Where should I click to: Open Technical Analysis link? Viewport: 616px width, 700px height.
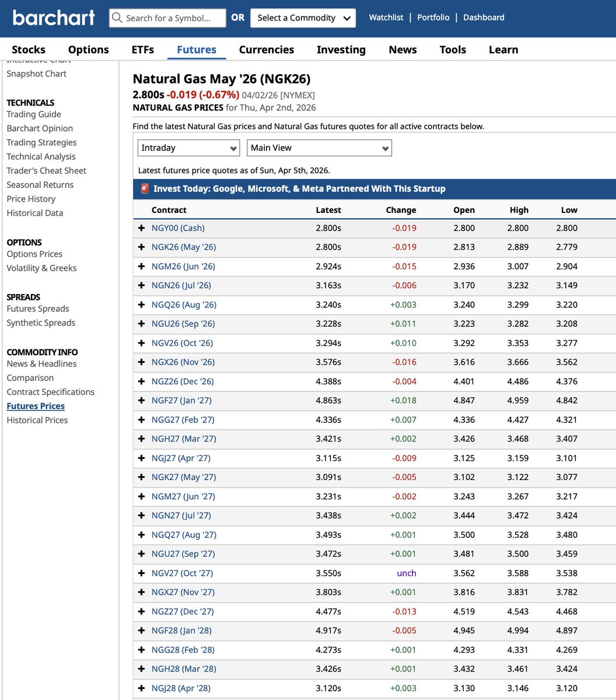[41, 156]
